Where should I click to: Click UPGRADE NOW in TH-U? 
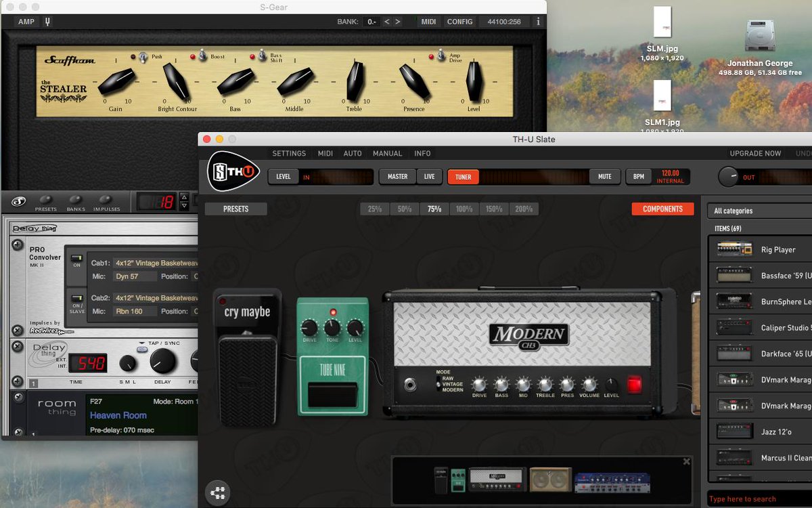coord(755,154)
